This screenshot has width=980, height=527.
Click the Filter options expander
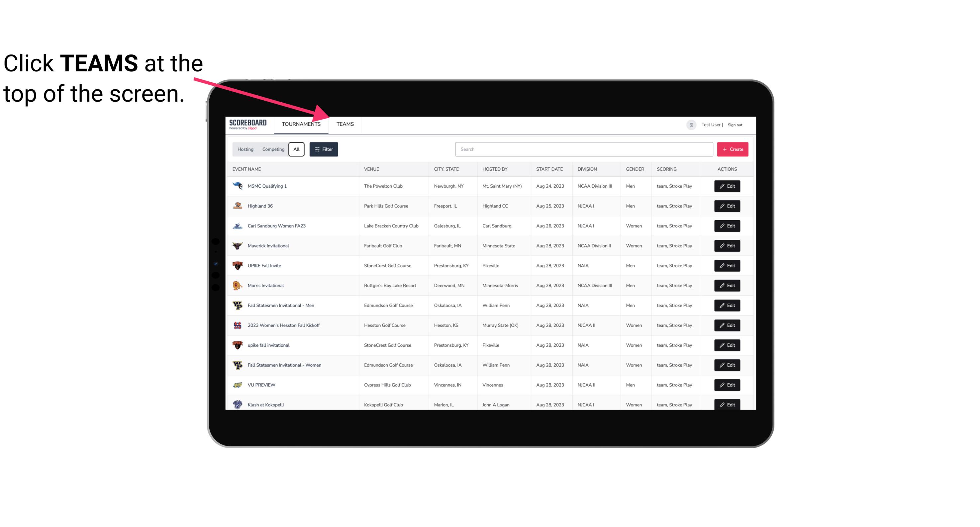[323, 149]
